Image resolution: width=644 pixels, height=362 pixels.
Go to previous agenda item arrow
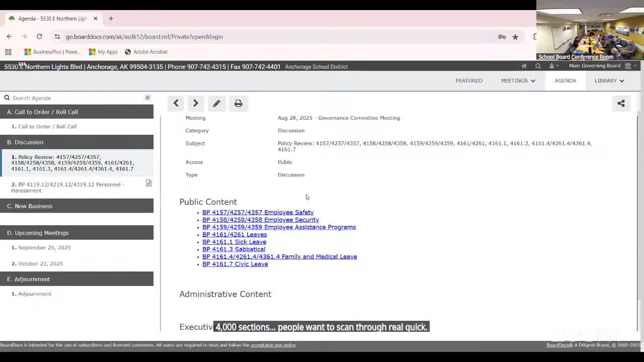click(x=176, y=104)
